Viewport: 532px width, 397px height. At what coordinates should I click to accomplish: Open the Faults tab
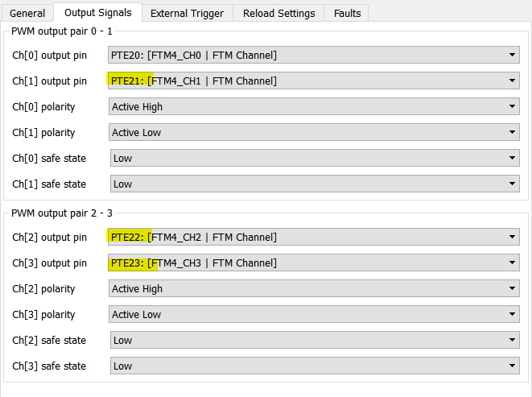point(347,13)
